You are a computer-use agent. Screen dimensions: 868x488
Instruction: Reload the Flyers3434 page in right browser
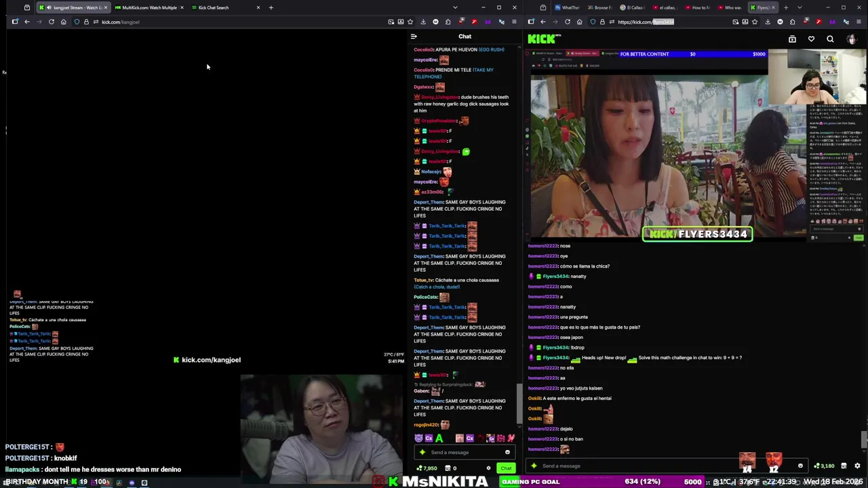pyautogui.click(x=568, y=22)
